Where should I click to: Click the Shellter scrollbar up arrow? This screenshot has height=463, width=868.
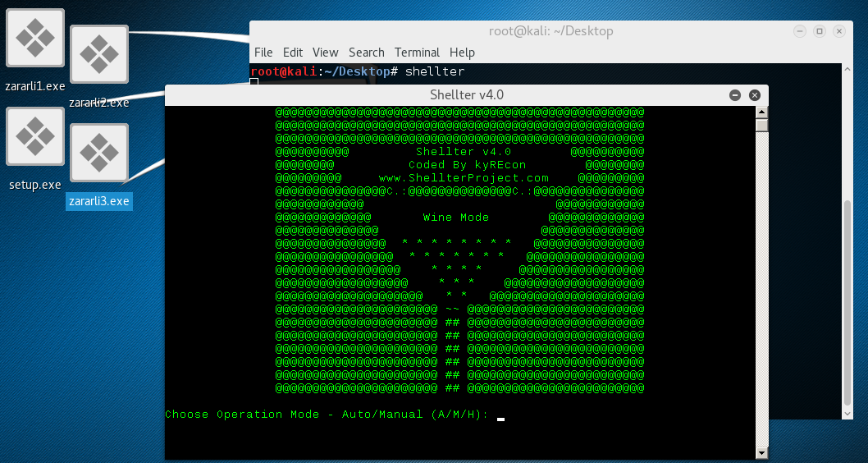point(761,112)
